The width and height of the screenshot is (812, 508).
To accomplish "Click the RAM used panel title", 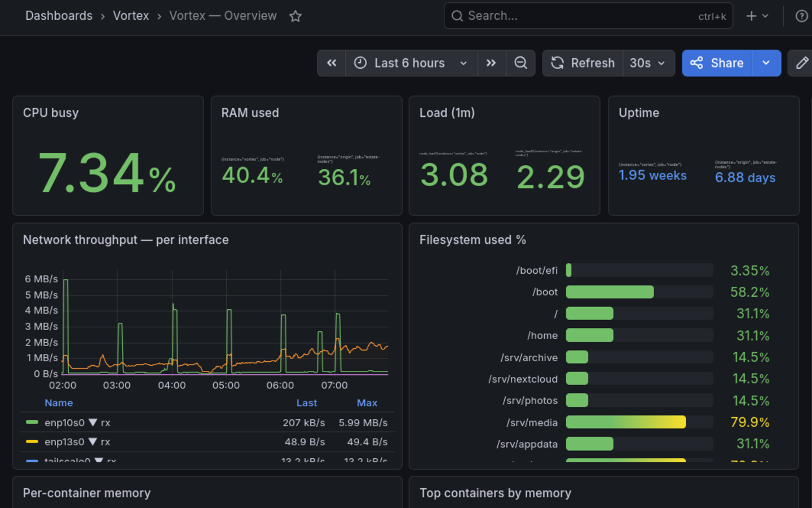I will pos(250,113).
